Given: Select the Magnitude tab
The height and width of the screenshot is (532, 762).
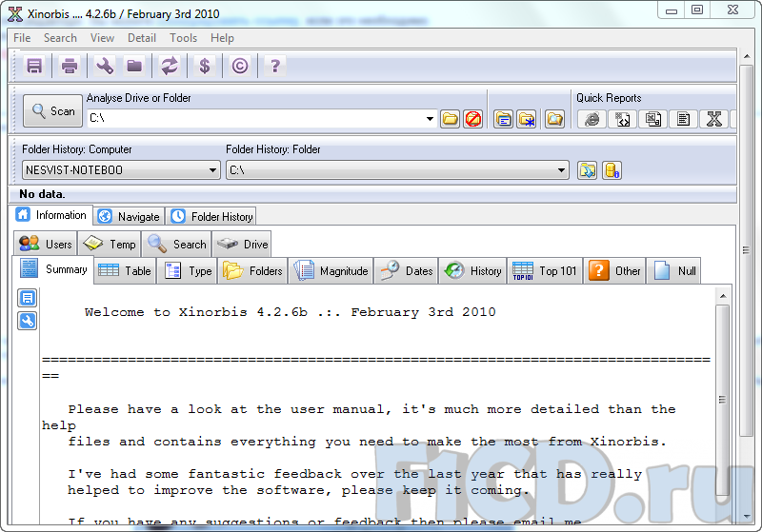Looking at the screenshot, I should (331, 271).
